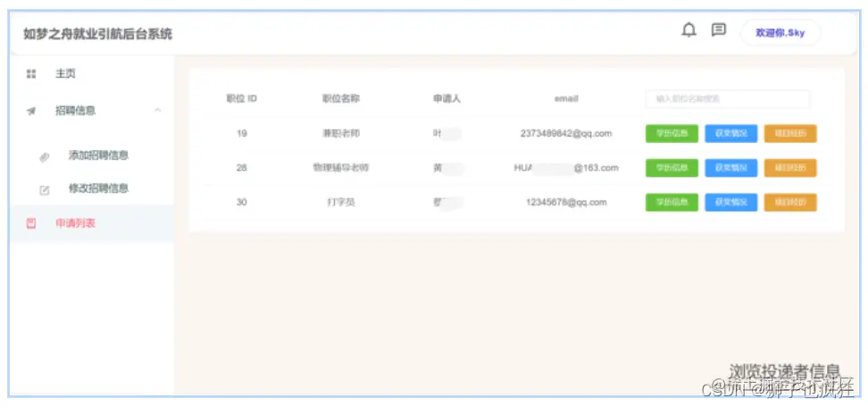Image resolution: width=868 pixels, height=407 pixels.
Task: Click the red list icon beside 申请列表
Action: click(31, 223)
